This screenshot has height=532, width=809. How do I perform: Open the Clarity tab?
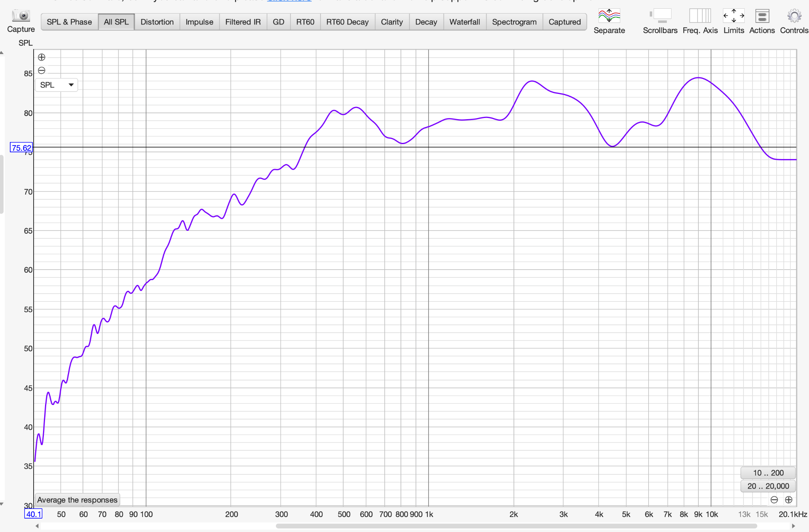392,22
